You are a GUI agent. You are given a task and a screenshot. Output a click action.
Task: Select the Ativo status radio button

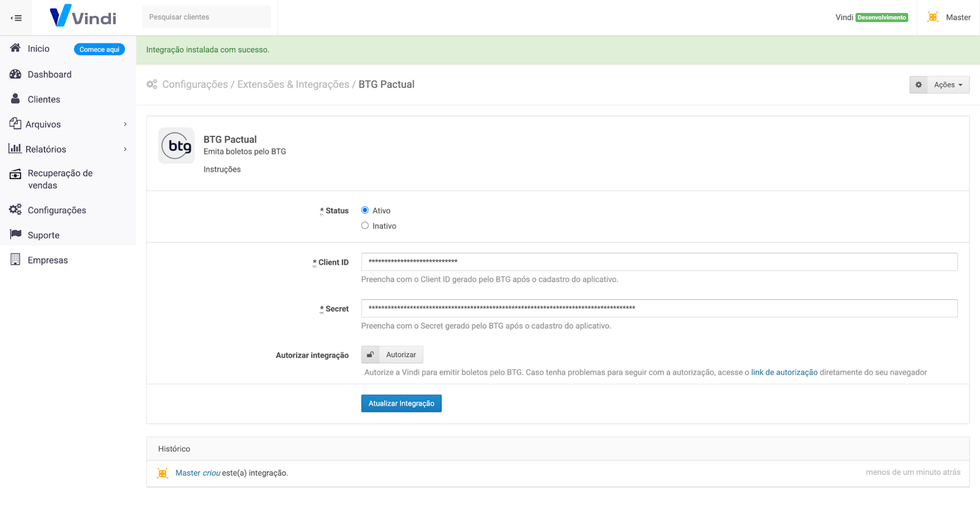pos(365,210)
